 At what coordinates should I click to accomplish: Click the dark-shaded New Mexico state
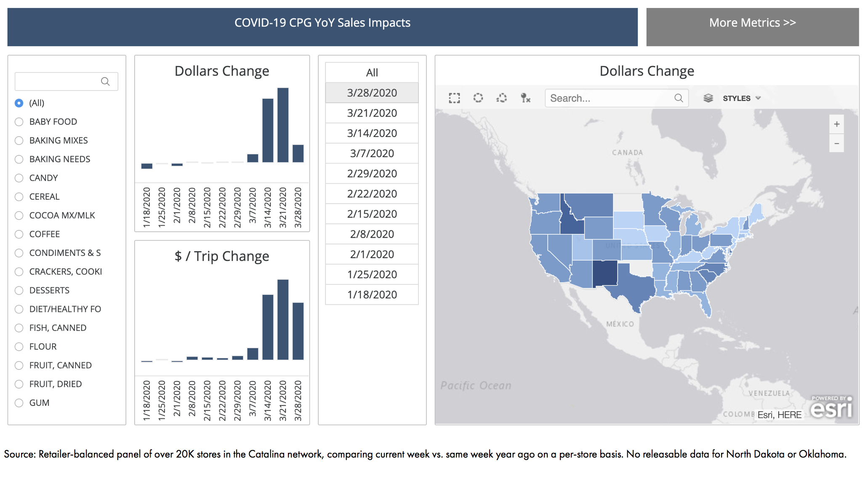pyautogui.click(x=604, y=273)
